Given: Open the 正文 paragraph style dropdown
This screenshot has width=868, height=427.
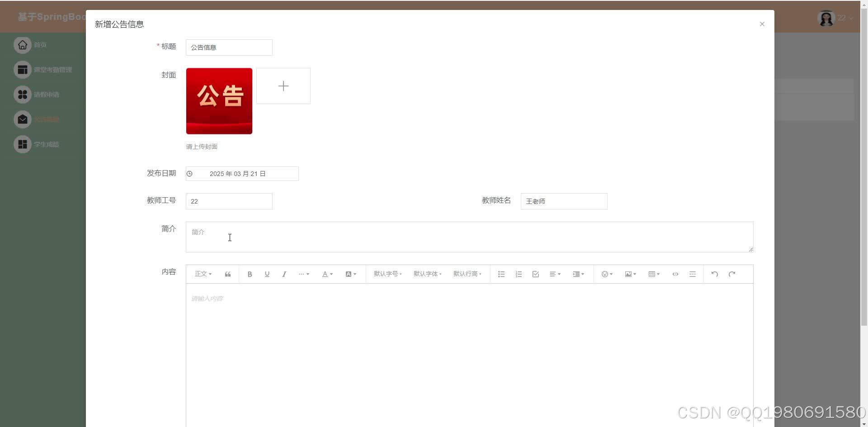Looking at the screenshot, I should click(x=203, y=274).
